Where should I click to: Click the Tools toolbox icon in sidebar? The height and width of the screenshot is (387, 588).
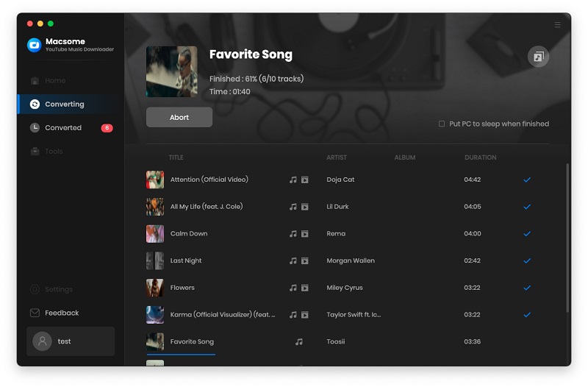pyautogui.click(x=35, y=152)
